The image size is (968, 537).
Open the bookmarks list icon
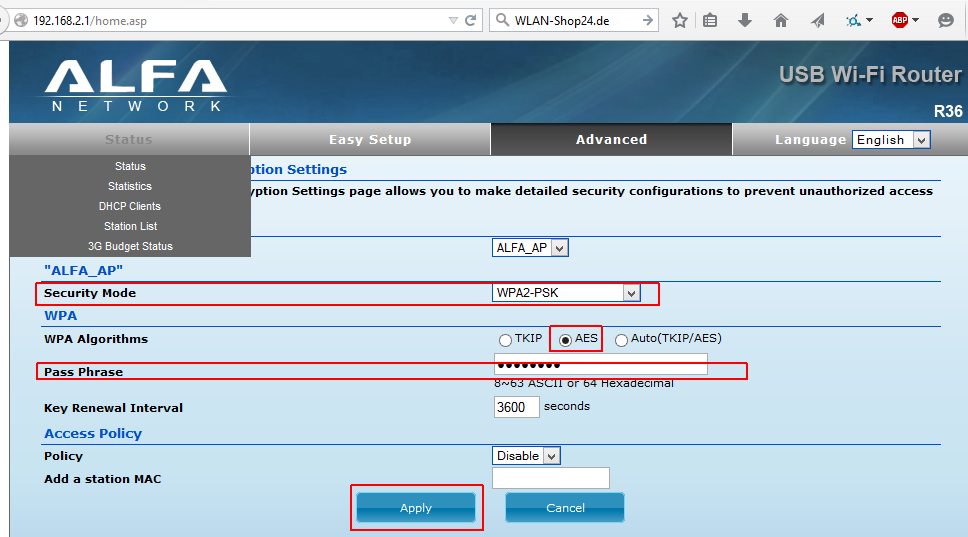710,20
